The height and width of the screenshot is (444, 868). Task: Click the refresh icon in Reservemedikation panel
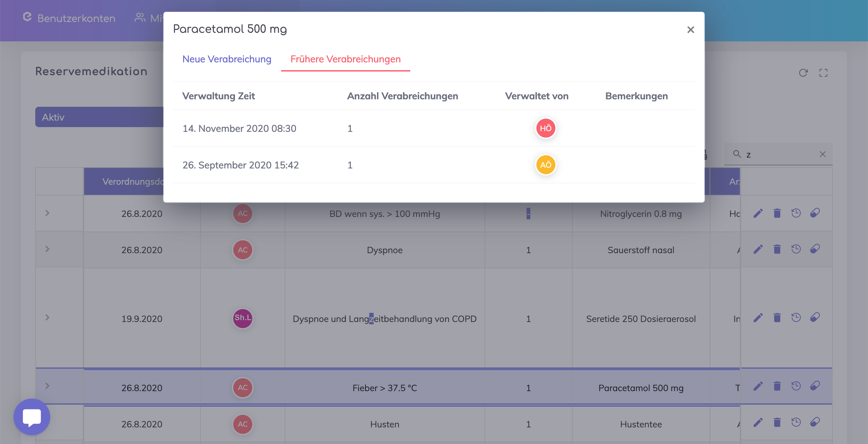pos(803,73)
